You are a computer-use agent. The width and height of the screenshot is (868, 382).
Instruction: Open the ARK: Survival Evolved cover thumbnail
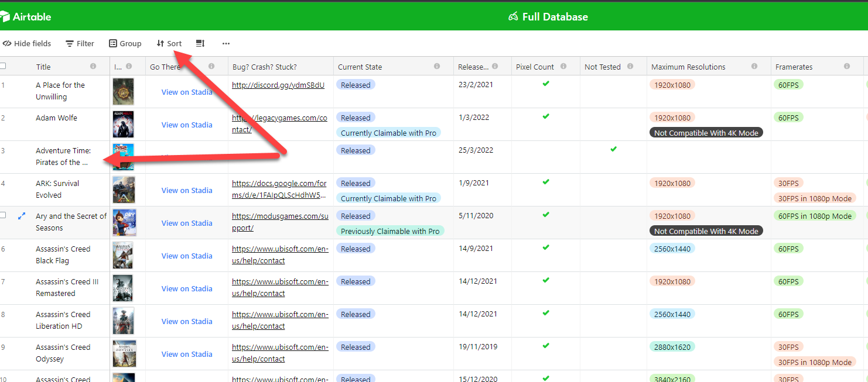tap(124, 190)
